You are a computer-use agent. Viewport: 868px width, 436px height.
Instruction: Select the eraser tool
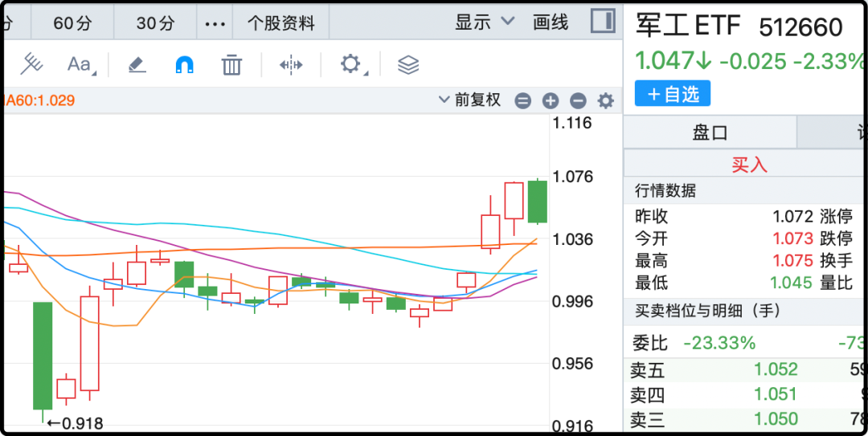[x=137, y=64]
